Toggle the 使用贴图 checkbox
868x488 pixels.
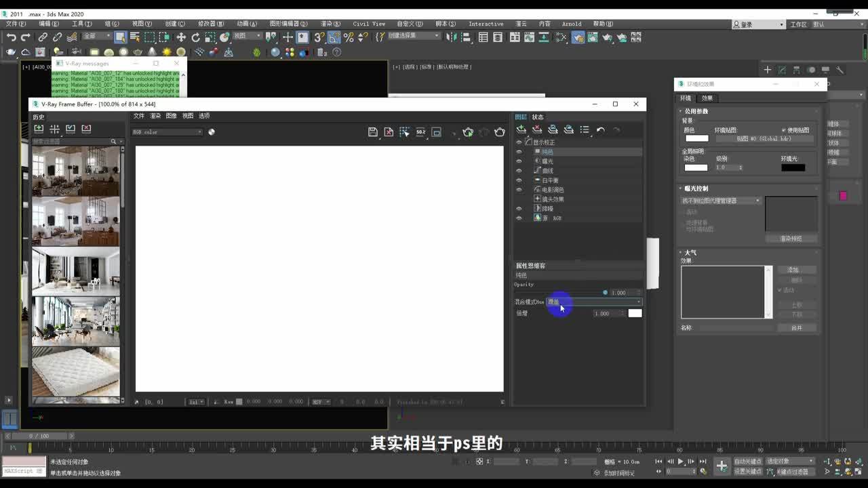(x=784, y=130)
